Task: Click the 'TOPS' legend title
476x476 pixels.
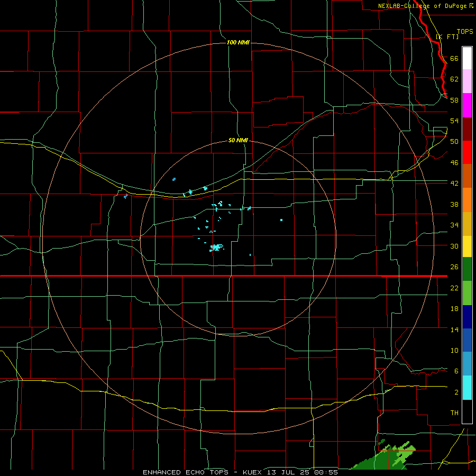Action: [465, 31]
